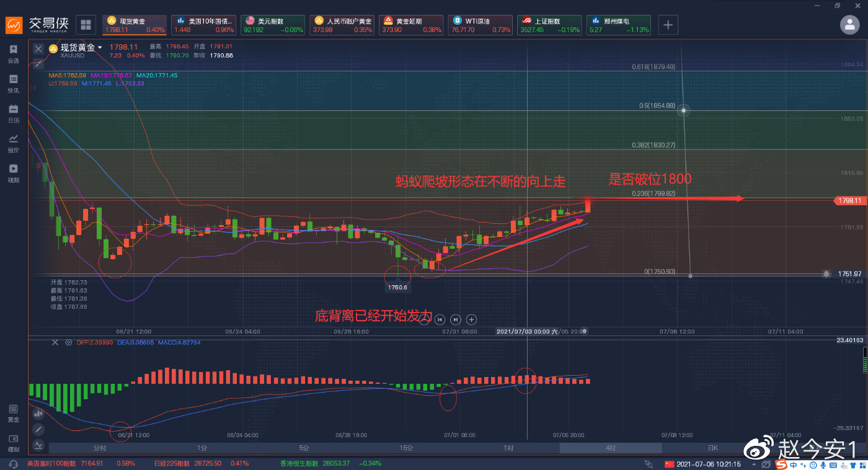868x470 pixels.
Task: Click the 0.382(1830.27) Fibonacci level label
Action: click(653, 144)
